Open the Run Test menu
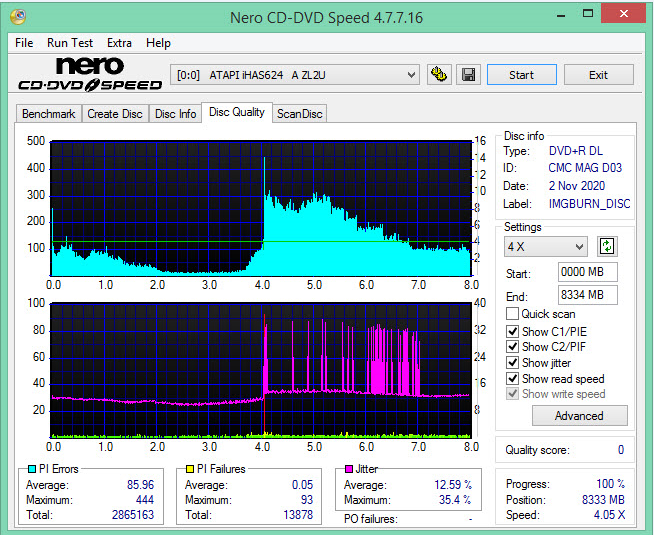This screenshot has height=535, width=654. pyautogui.click(x=70, y=43)
